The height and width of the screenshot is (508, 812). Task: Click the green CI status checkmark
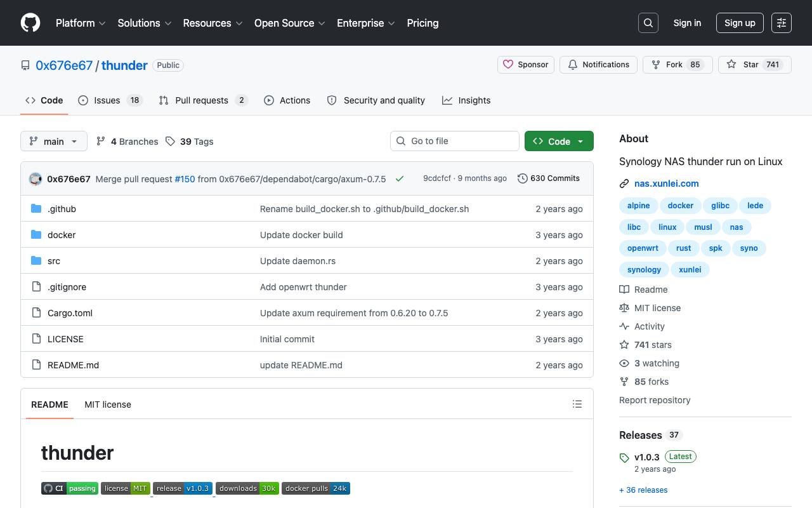click(x=400, y=178)
